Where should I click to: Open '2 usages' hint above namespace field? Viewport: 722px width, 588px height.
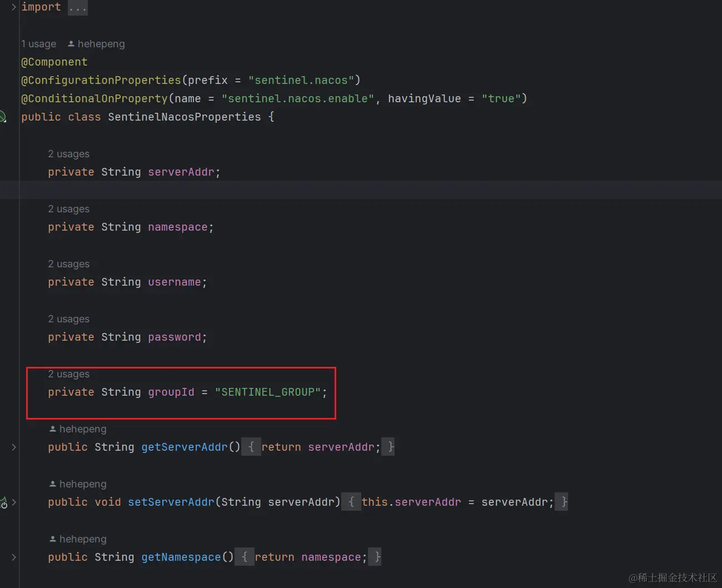[x=68, y=209]
